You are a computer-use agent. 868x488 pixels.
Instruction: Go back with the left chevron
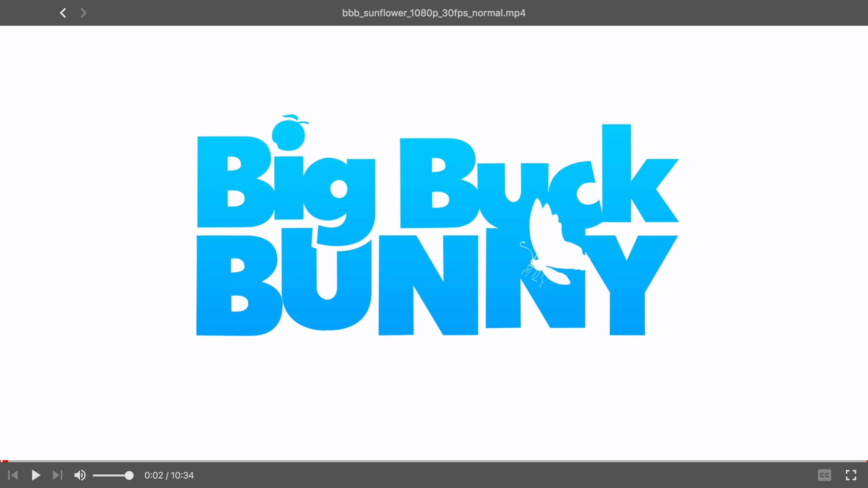pos(63,13)
